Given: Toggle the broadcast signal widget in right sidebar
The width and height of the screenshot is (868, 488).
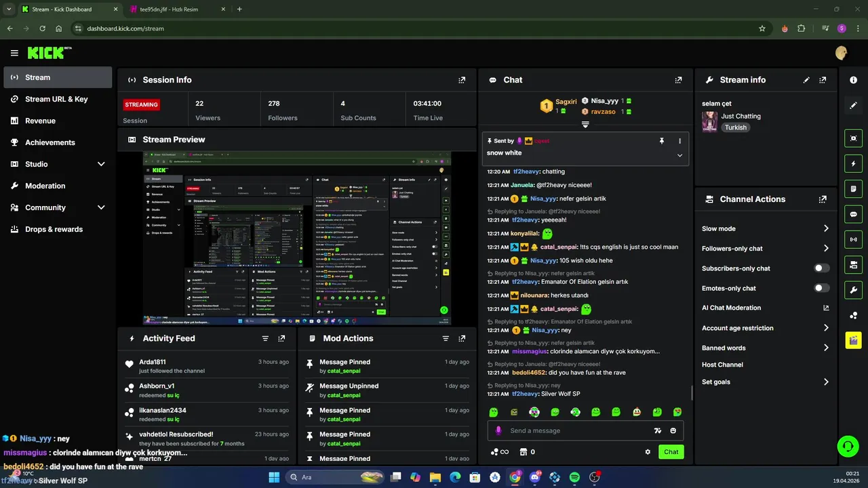Looking at the screenshot, I should 853,239.
